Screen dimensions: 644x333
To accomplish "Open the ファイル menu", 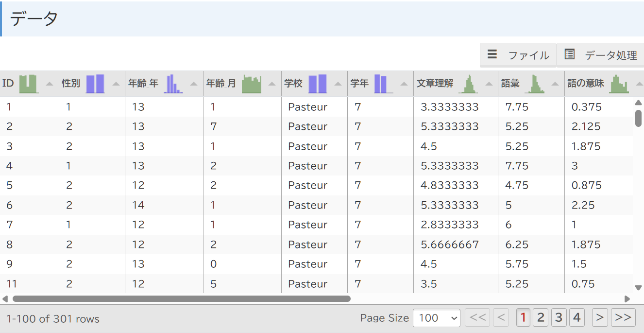I will click(x=518, y=55).
